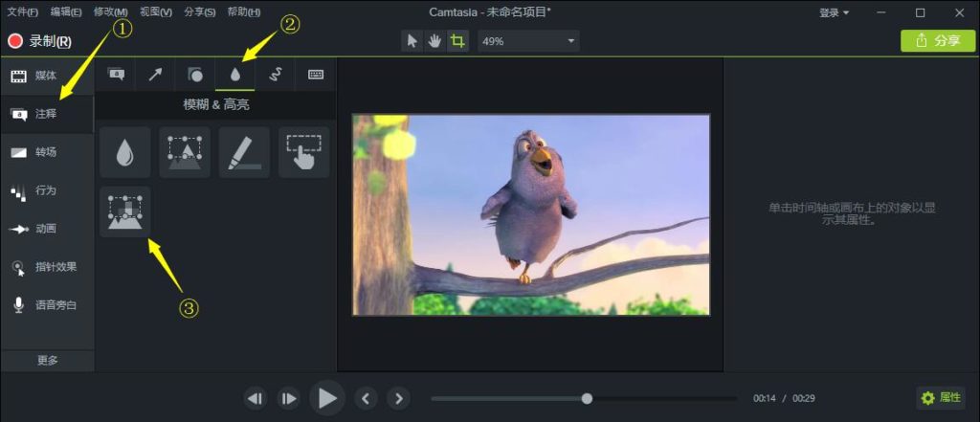The image size is (980, 422).
Task: Switch to the keystroke callouts keyboard tab
Action: tap(316, 75)
